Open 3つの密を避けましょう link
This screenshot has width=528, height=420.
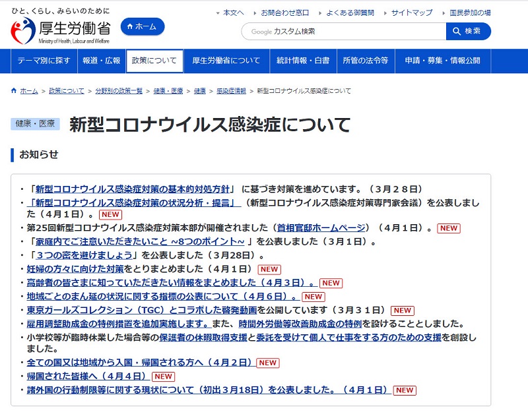pos(84,255)
